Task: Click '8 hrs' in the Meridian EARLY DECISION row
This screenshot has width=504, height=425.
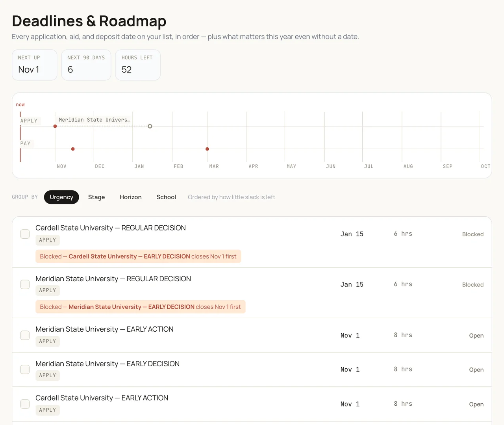Action: click(403, 369)
